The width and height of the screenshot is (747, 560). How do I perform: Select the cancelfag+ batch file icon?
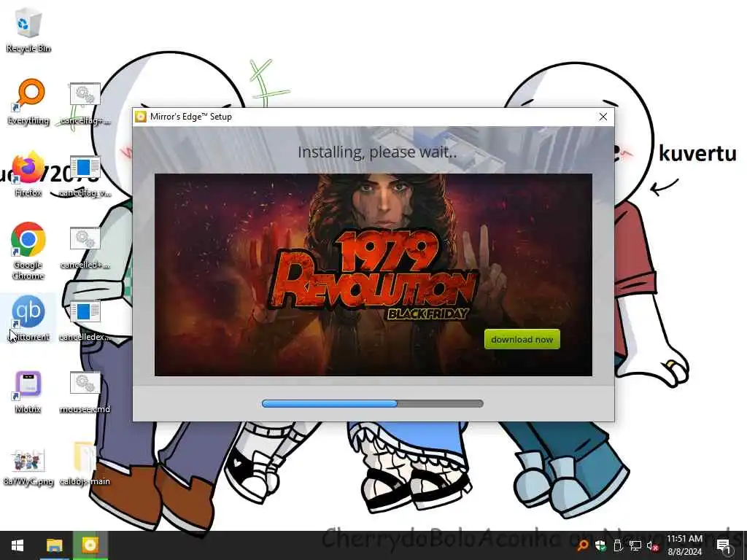coord(85,104)
